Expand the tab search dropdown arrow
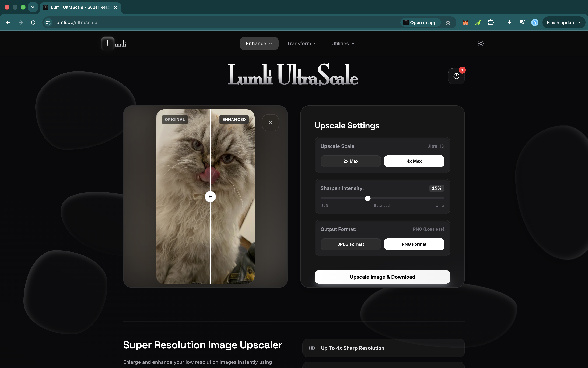 pos(33,7)
